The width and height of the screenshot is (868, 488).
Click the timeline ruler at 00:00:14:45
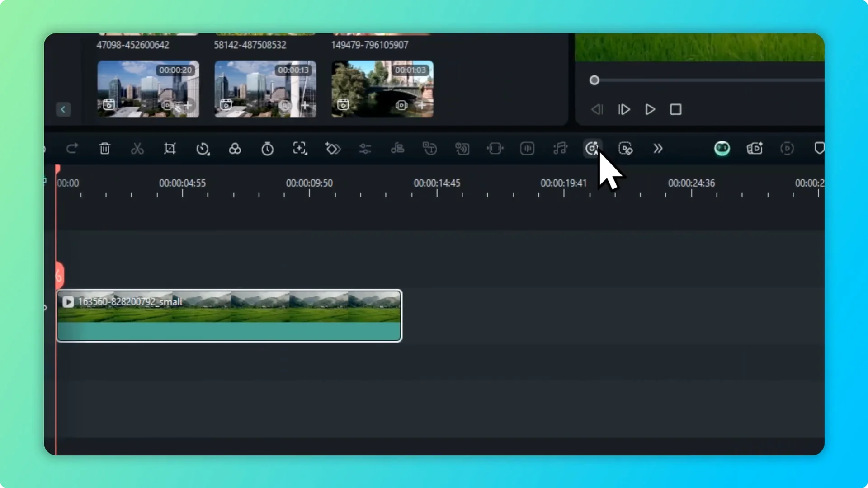(437, 183)
